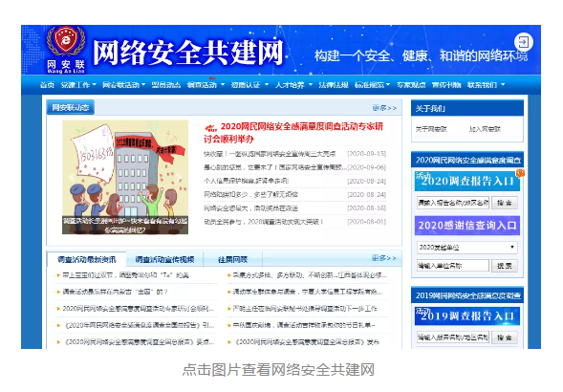Click the 关于网安联 link
The height and width of the screenshot is (392, 563).
coord(431,129)
